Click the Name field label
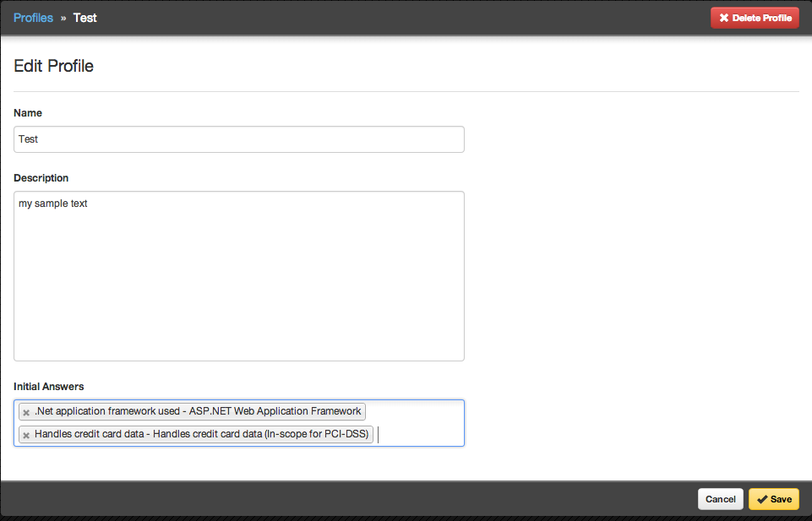 pos(28,113)
